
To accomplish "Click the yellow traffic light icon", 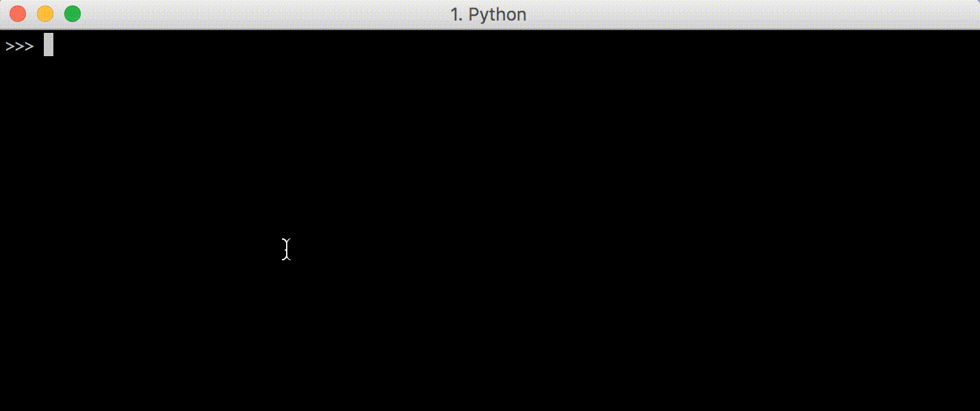I will click(x=44, y=13).
